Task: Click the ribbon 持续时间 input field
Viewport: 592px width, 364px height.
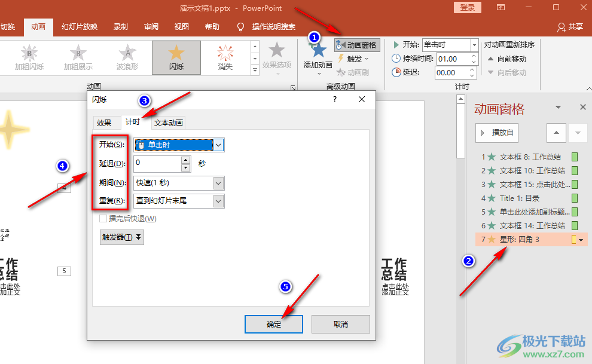Action: tap(453, 59)
